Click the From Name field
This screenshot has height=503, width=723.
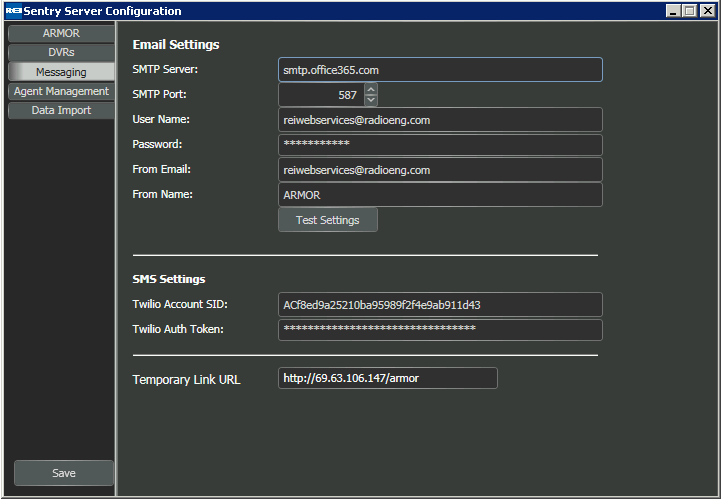pos(440,195)
